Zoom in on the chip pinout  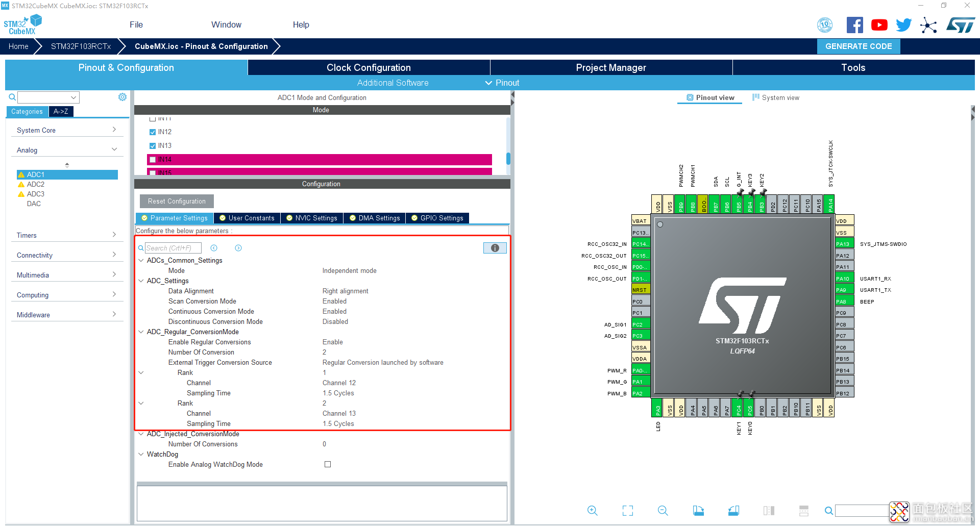(593, 510)
